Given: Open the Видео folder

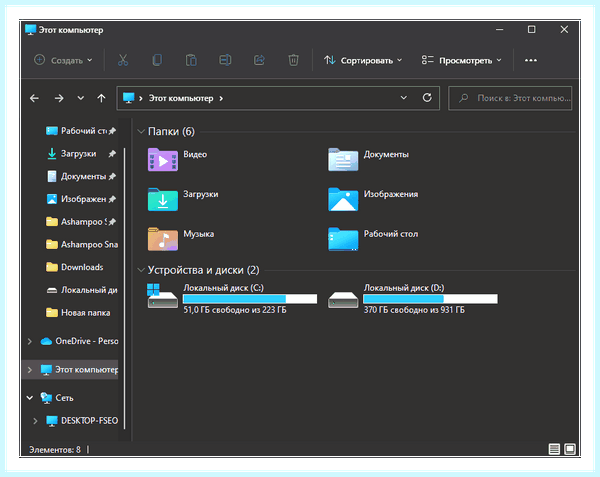Looking at the screenshot, I should coord(178,160).
